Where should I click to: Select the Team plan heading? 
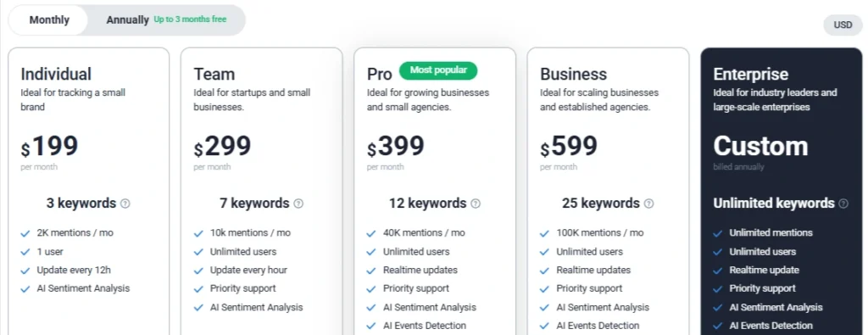tap(214, 74)
